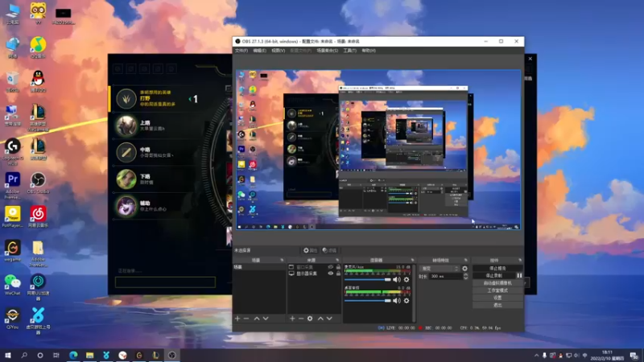
Task: Remove selected source with minus icon
Action: point(301,319)
